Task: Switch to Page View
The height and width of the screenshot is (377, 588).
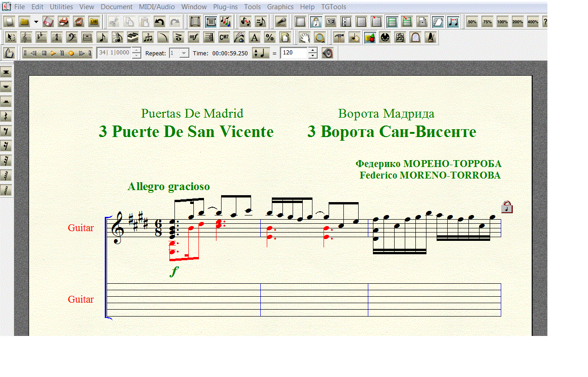Action: click(210, 22)
